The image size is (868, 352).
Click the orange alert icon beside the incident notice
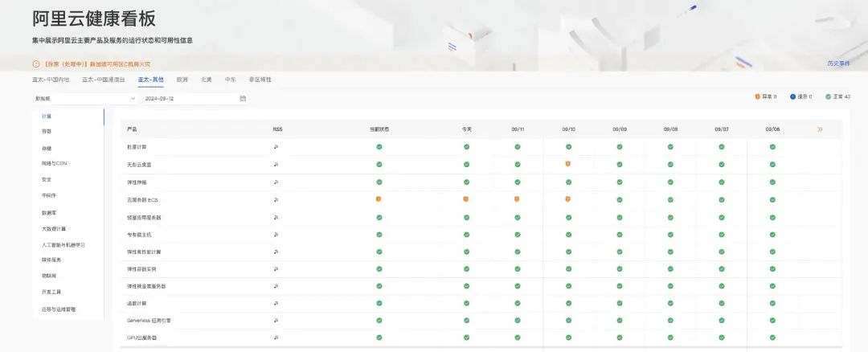[x=35, y=63]
